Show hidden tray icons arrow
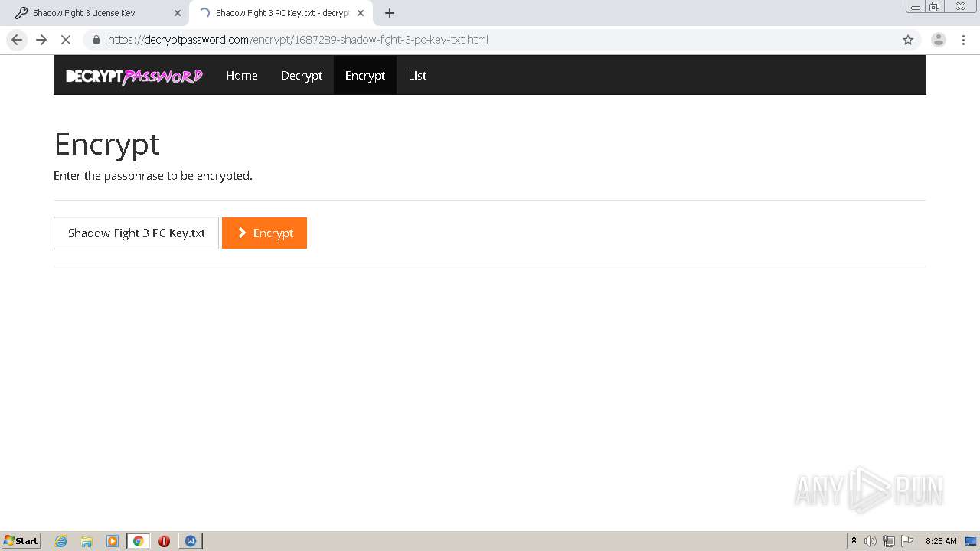980x551 pixels. point(854,541)
